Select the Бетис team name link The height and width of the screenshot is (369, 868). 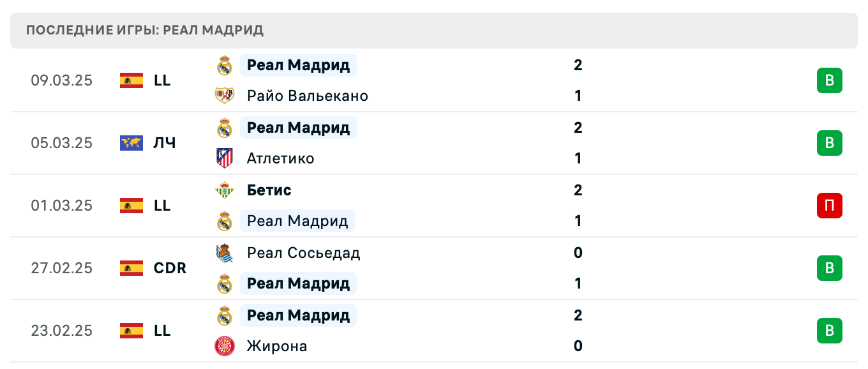pyautogui.click(x=269, y=190)
